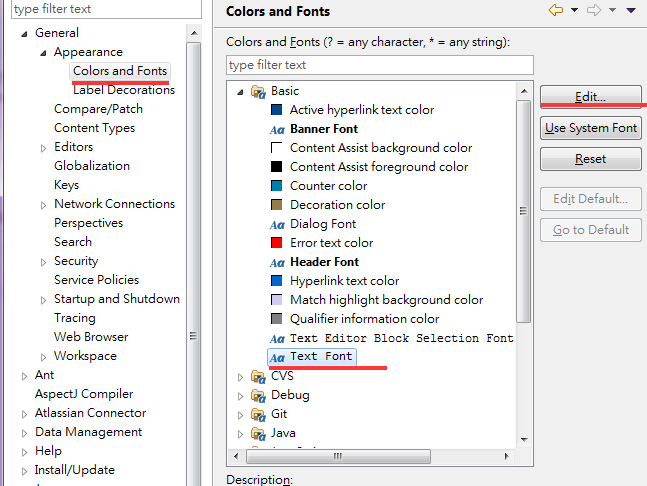
Task: Select the Error text color red swatch
Action: (x=277, y=243)
